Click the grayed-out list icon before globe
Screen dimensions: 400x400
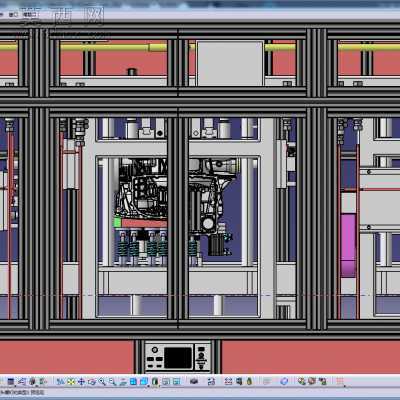point(267,381)
